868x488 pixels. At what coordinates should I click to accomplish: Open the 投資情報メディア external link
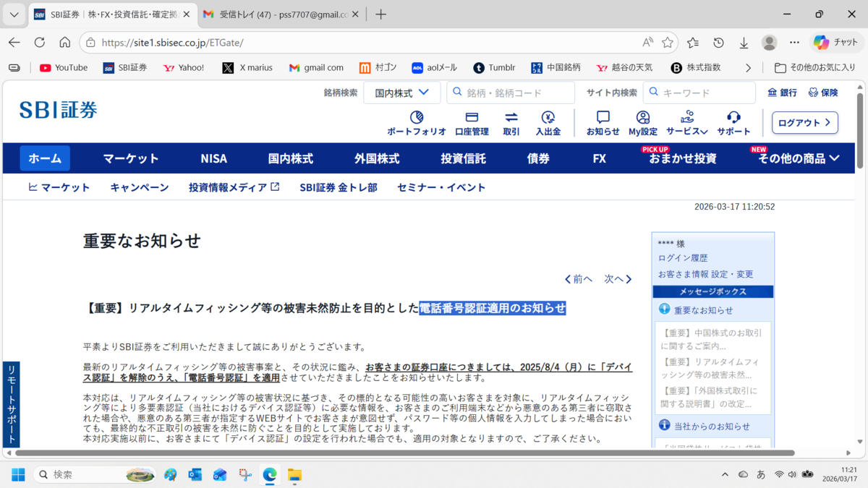tap(234, 187)
